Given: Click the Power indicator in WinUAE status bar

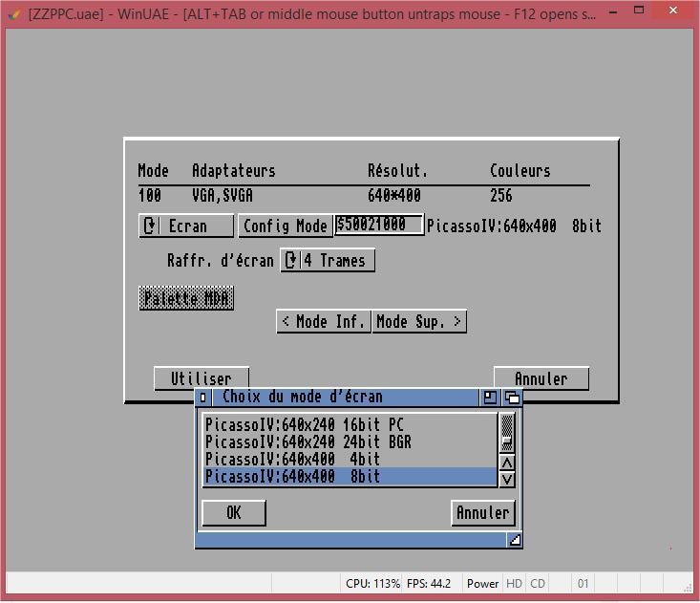Looking at the screenshot, I should (x=482, y=583).
